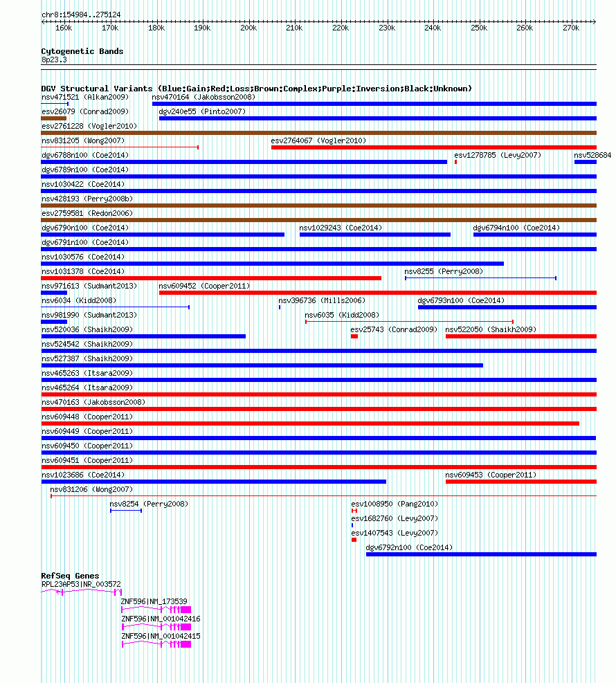
Task: Click nsv465263 (Itsara2009) label
Action: click(87, 373)
